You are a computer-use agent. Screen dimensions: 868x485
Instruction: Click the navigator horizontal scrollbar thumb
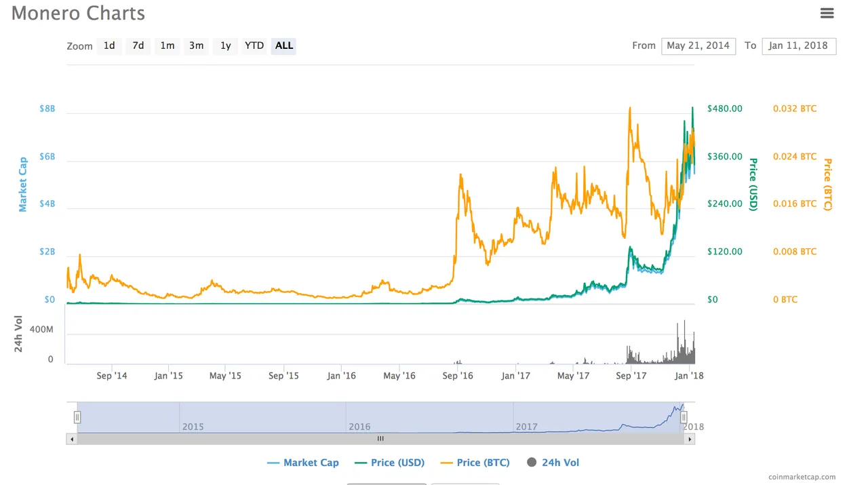pyautogui.click(x=380, y=439)
